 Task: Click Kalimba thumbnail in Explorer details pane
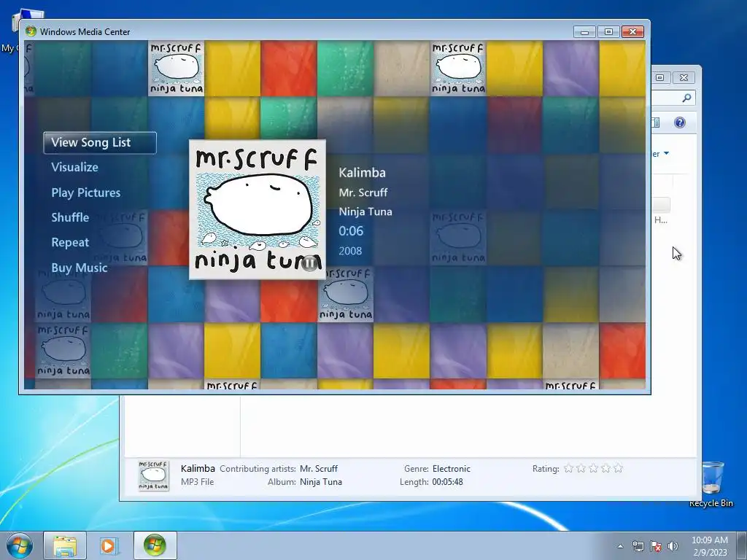coord(153,475)
